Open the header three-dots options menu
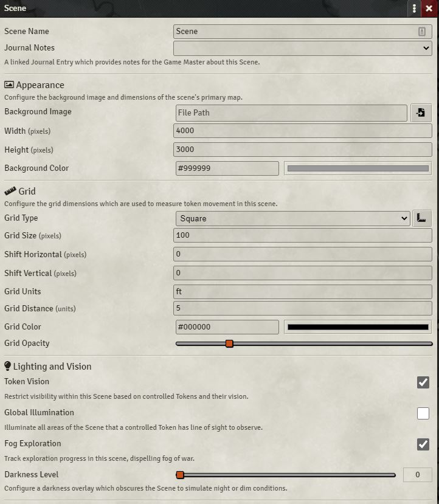 [x=414, y=9]
